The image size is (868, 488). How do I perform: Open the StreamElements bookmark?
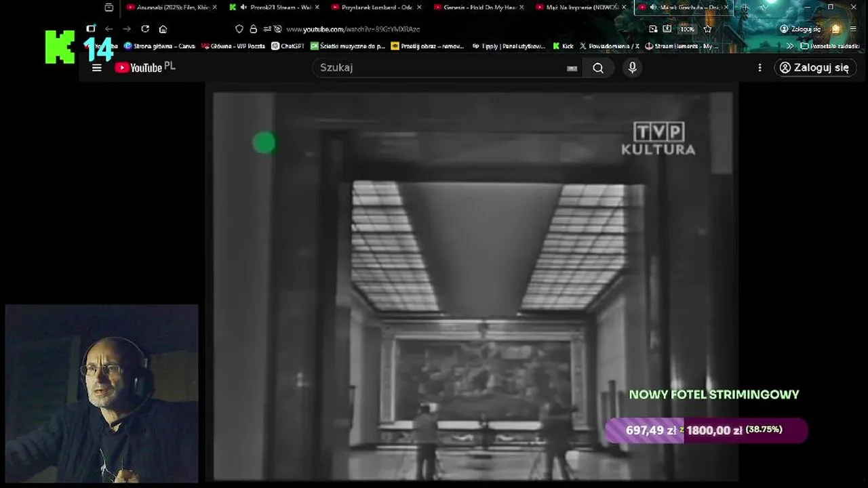(681, 46)
